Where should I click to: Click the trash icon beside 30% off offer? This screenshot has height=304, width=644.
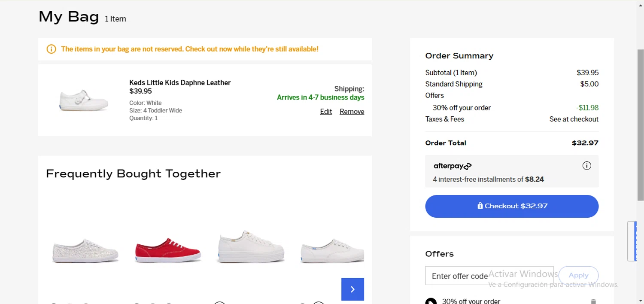click(x=593, y=301)
